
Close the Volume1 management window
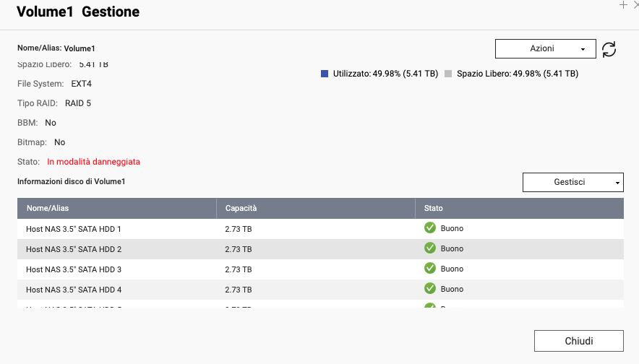[578, 341]
